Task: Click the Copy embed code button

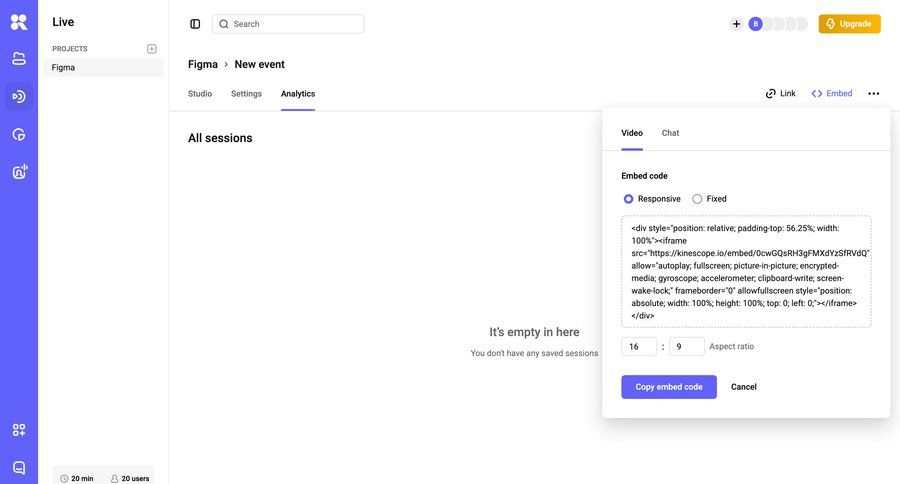Action: click(x=669, y=387)
